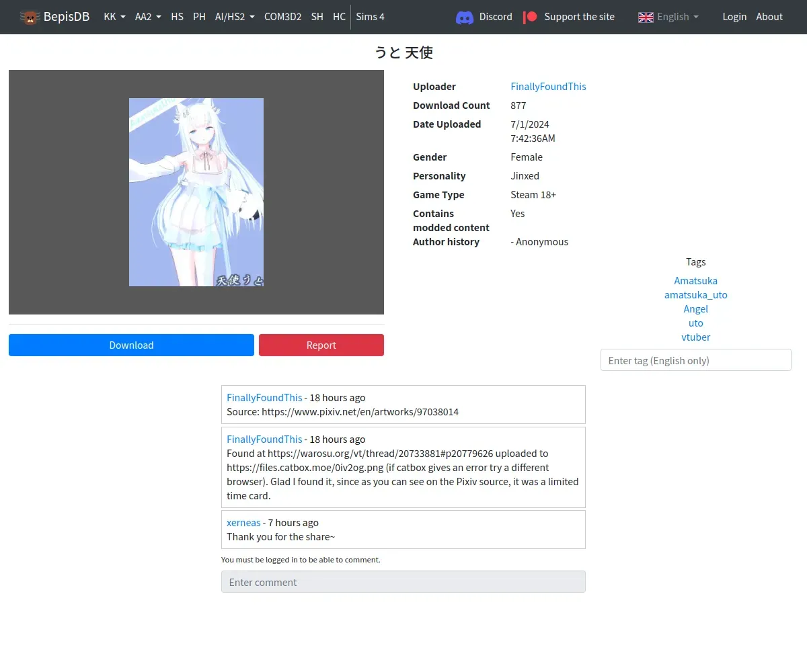Click the Game Type value Steam 18+
The image size is (807, 672).
(x=533, y=195)
